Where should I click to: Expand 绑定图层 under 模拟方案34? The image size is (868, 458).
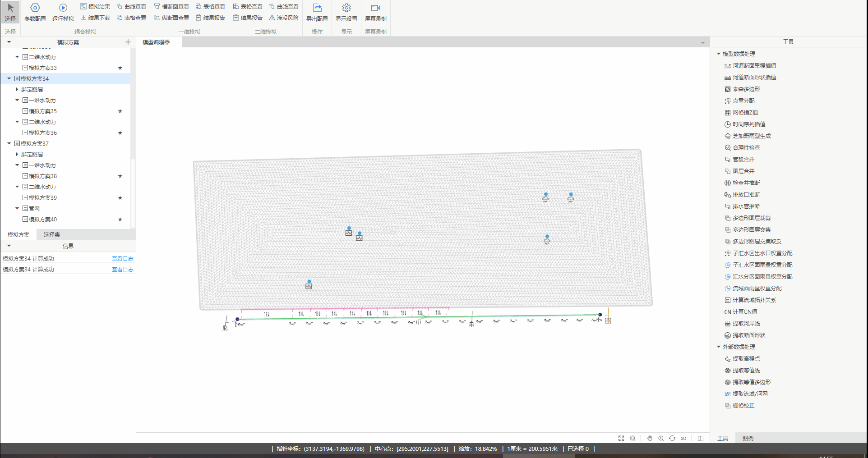17,89
